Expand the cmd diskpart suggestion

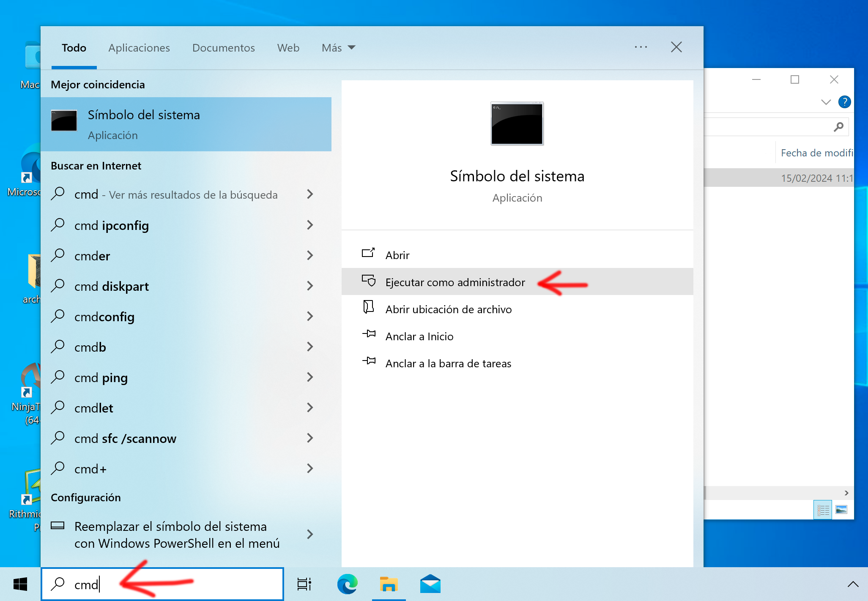(310, 286)
